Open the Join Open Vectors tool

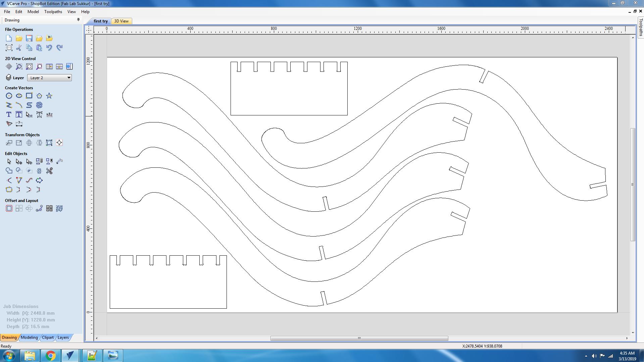9,190
